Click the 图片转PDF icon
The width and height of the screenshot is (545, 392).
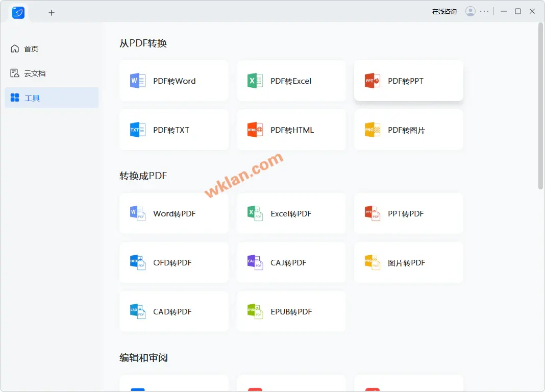coord(372,263)
